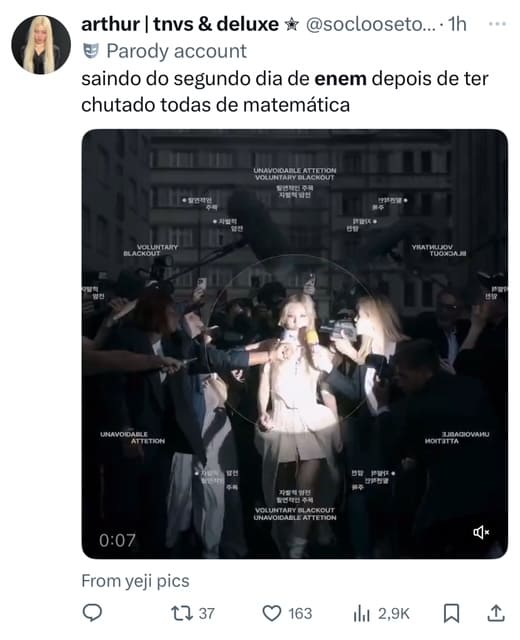Open the @soclooseto handle link
520x640 pixels.
click(371, 24)
